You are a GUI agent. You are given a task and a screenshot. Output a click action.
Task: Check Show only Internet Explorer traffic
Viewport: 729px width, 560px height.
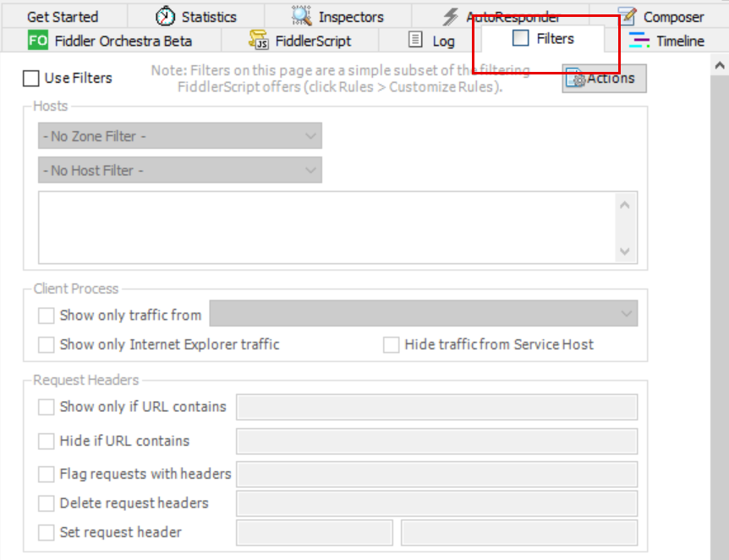pos(46,344)
